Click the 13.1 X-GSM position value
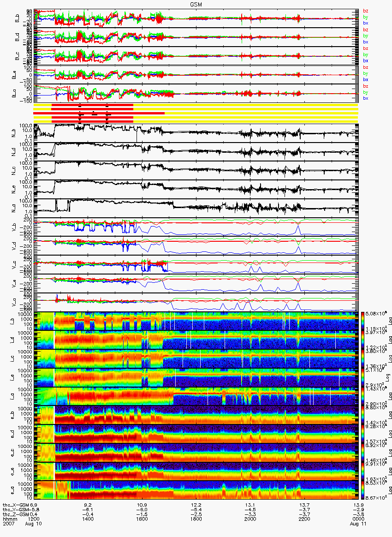 tap(250, 505)
